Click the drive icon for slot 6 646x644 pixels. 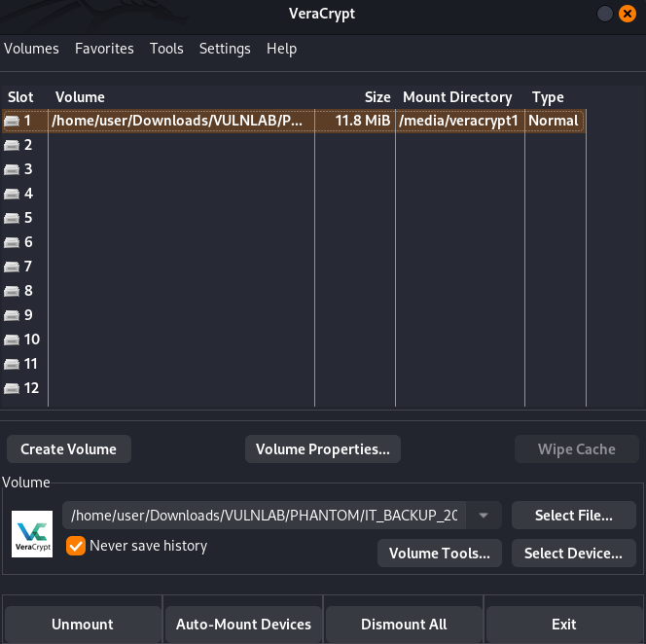[12, 242]
